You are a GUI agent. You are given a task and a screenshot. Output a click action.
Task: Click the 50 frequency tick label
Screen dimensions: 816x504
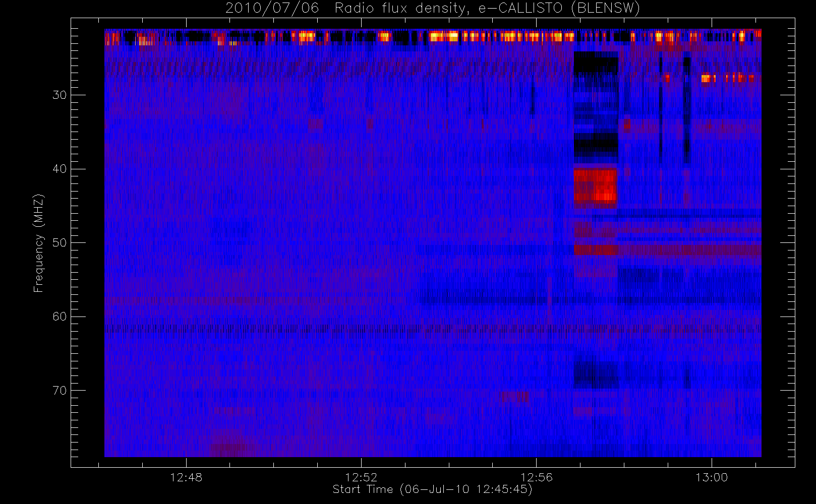click(60, 242)
